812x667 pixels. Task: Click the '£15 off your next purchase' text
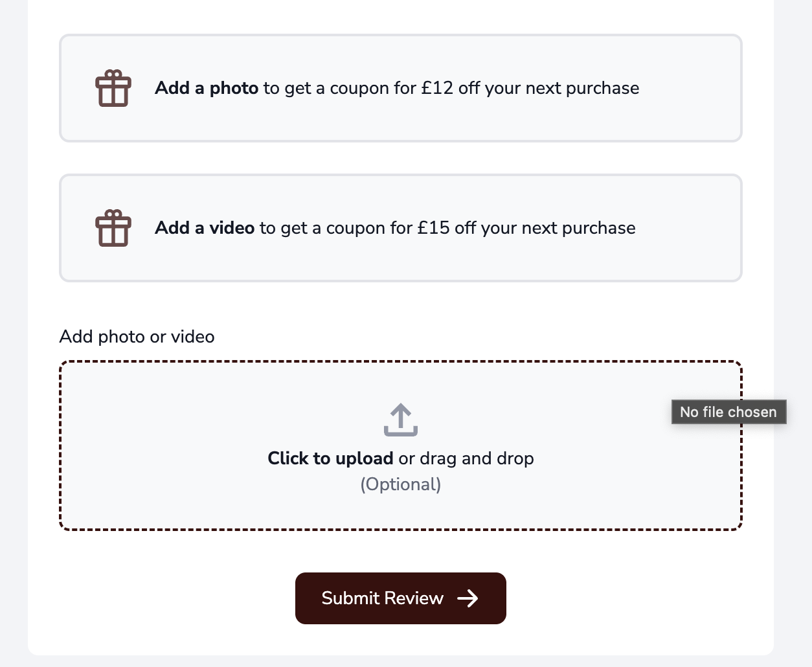[x=526, y=228]
